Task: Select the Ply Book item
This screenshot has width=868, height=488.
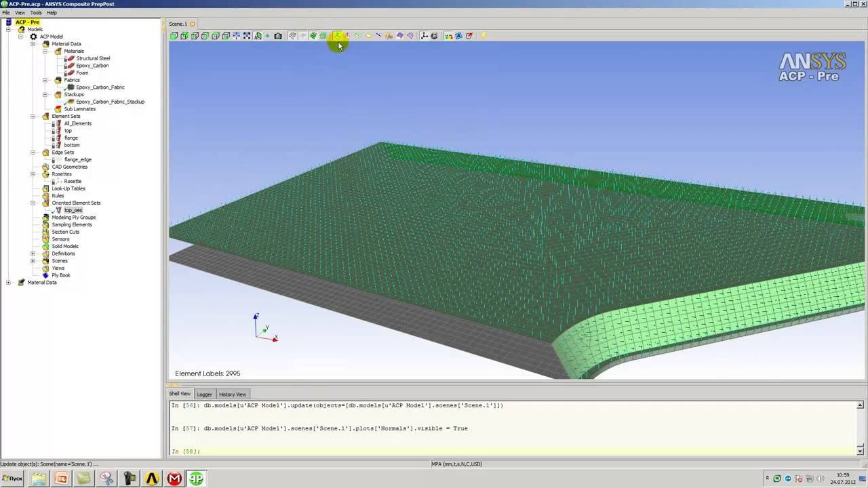Action: pyautogui.click(x=61, y=275)
